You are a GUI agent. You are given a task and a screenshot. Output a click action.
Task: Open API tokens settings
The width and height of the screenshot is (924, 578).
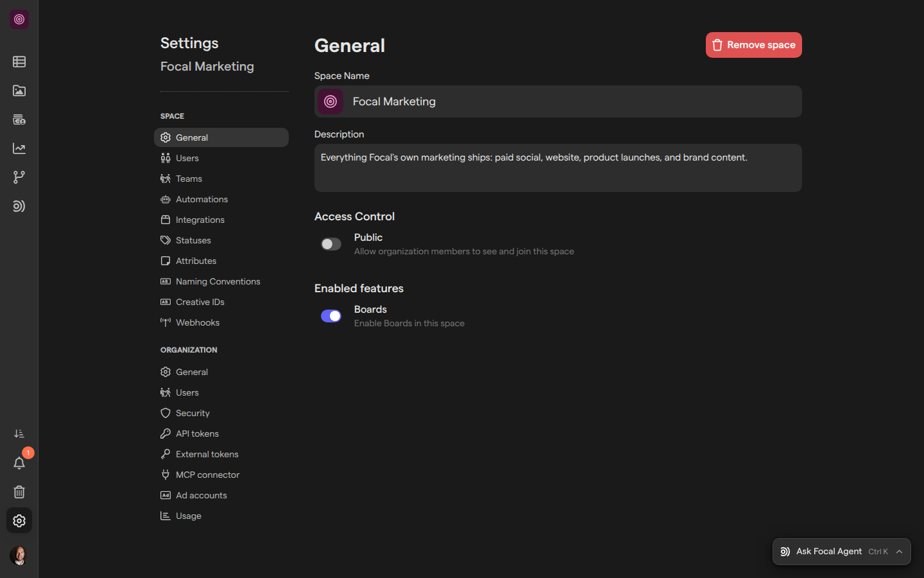tap(221, 433)
